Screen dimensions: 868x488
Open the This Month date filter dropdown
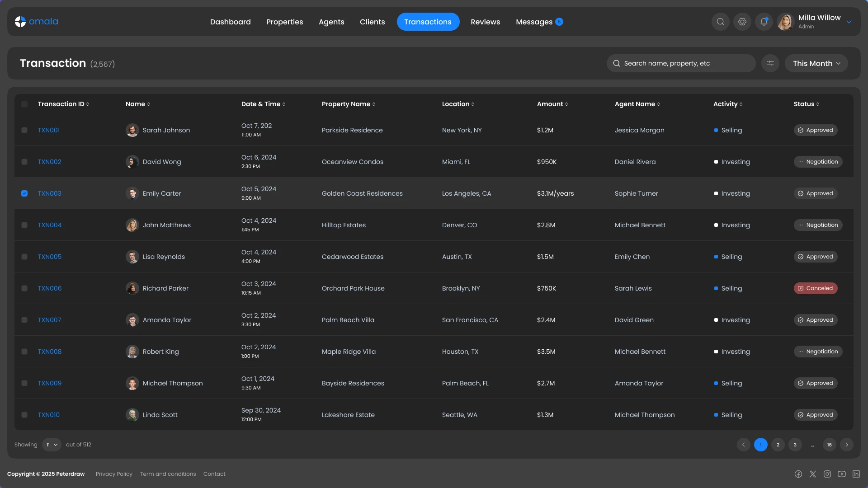pos(816,63)
